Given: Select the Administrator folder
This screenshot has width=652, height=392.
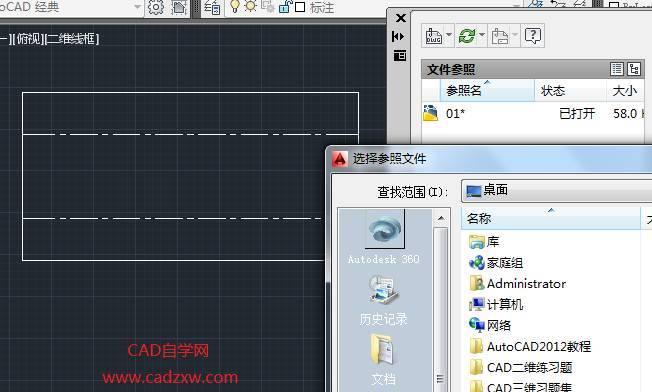Looking at the screenshot, I should (518, 284).
